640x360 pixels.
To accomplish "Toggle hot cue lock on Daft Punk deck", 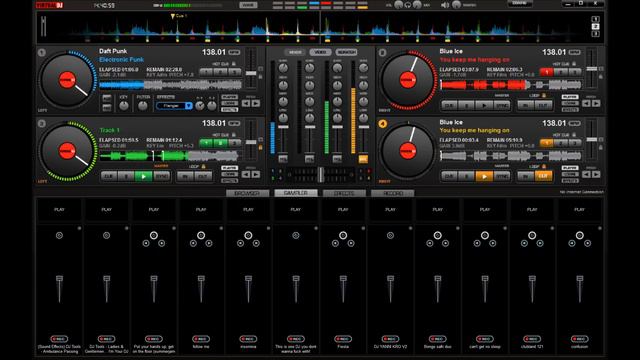I will click(234, 64).
